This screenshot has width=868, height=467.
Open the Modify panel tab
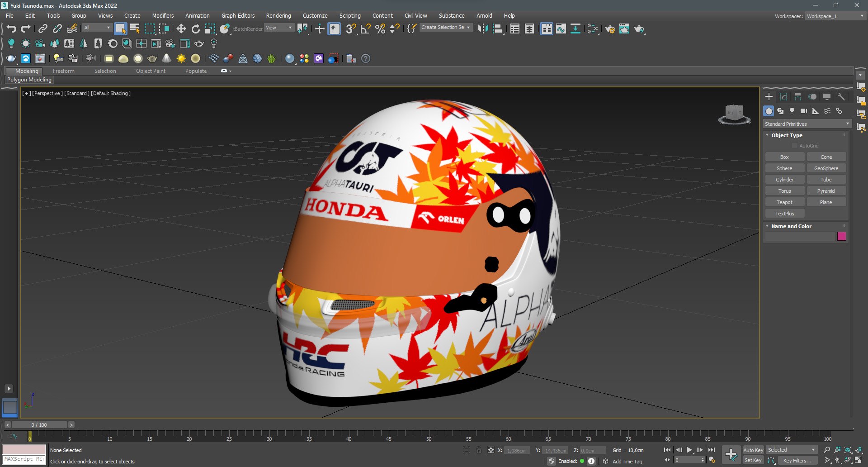click(783, 97)
